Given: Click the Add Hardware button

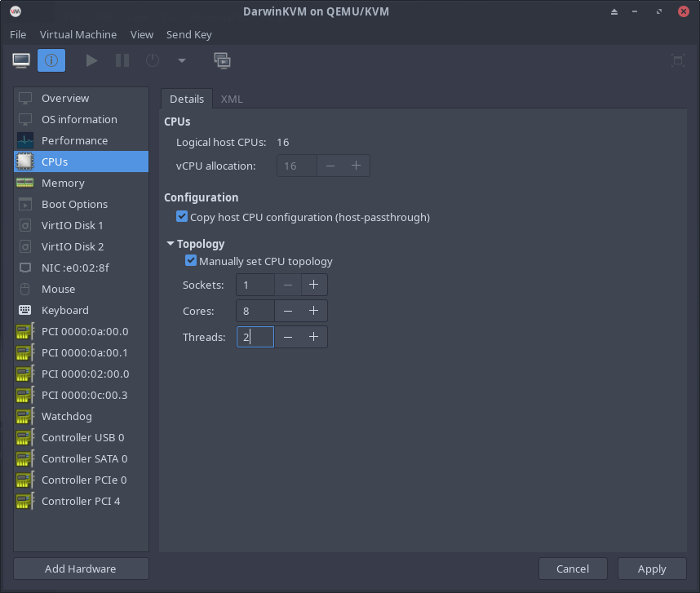Looking at the screenshot, I should (x=81, y=569).
